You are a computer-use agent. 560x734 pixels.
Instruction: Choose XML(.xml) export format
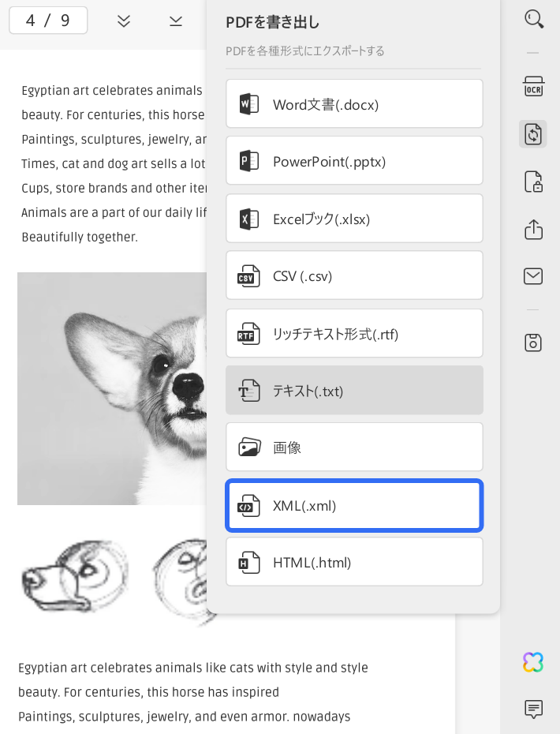click(x=354, y=506)
